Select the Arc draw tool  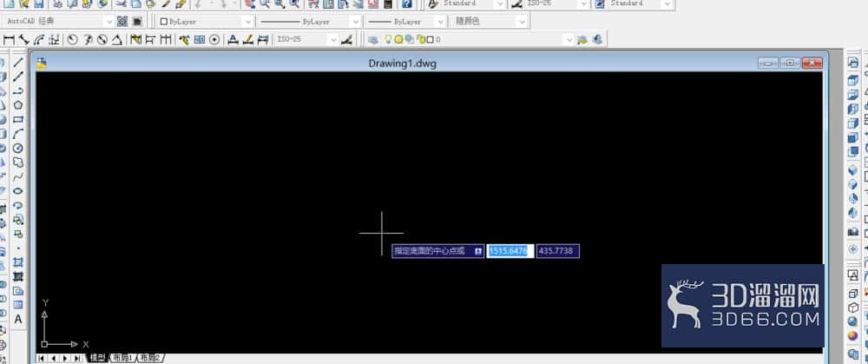(18, 134)
